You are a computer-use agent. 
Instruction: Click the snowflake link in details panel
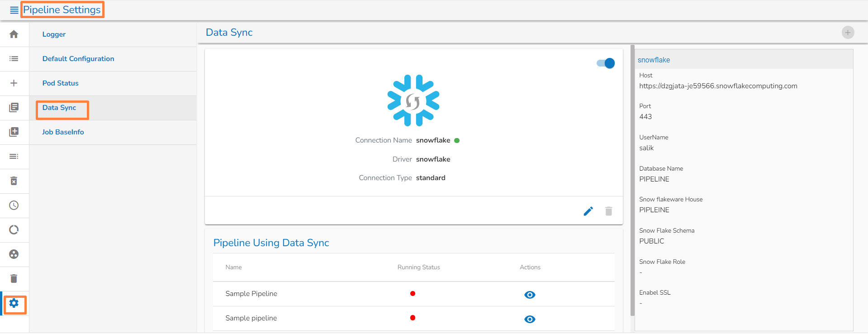[x=654, y=60]
